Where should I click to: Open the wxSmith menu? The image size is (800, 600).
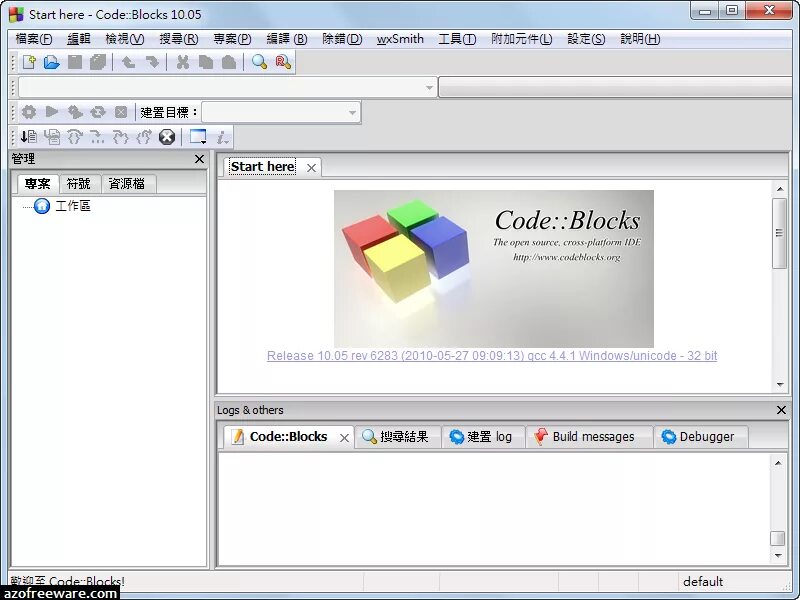(x=400, y=39)
